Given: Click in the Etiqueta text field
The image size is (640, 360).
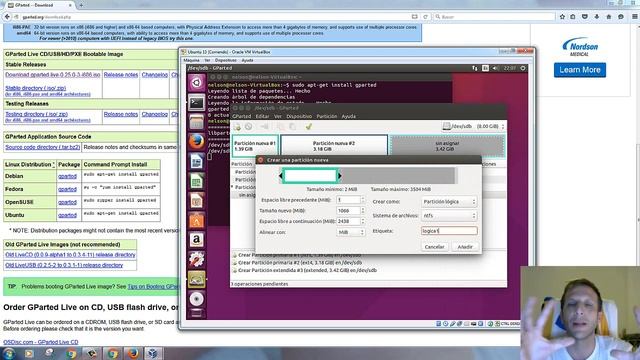Looking at the screenshot, I should [449, 231].
